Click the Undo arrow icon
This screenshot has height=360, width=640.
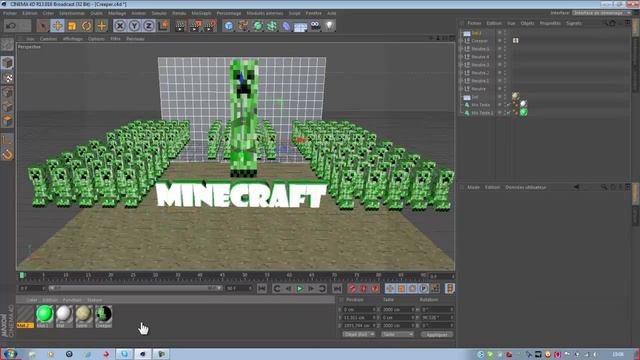[x=11, y=26]
